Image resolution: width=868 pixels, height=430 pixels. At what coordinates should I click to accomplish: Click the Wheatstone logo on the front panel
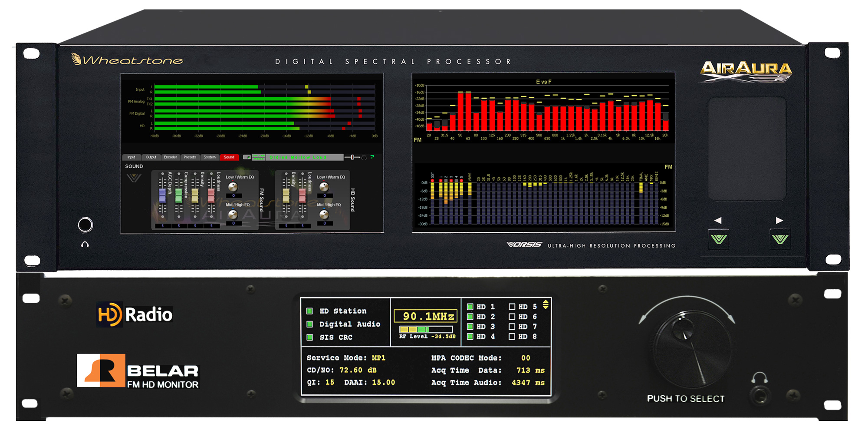coord(127,60)
